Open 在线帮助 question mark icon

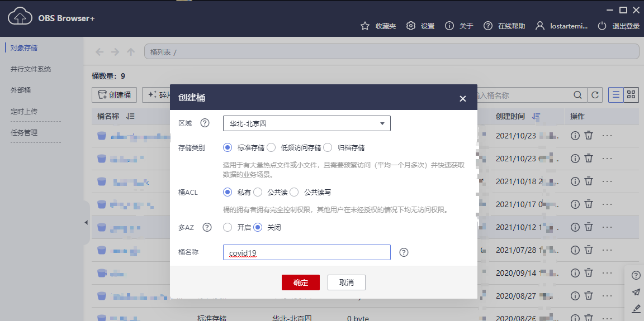tap(488, 26)
